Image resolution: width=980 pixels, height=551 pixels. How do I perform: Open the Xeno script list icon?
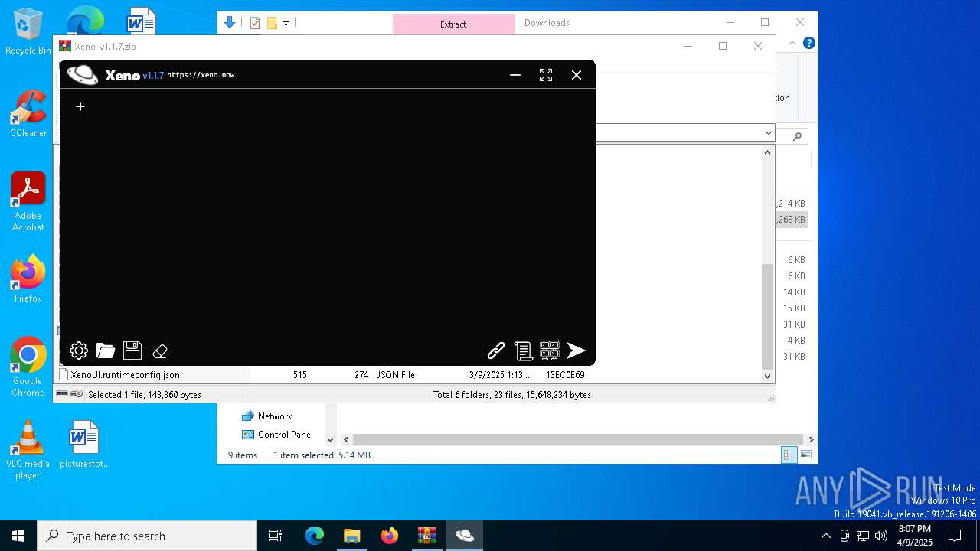click(x=523, y=350)
